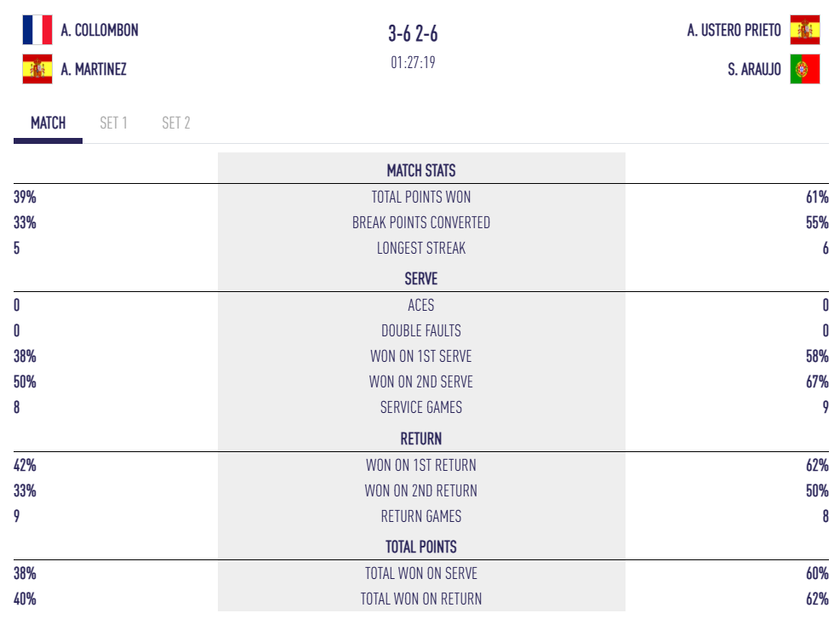The height and width of the screenshot is (619, 840).
Task: Click the S. Araujo player name
Action: 754,69
